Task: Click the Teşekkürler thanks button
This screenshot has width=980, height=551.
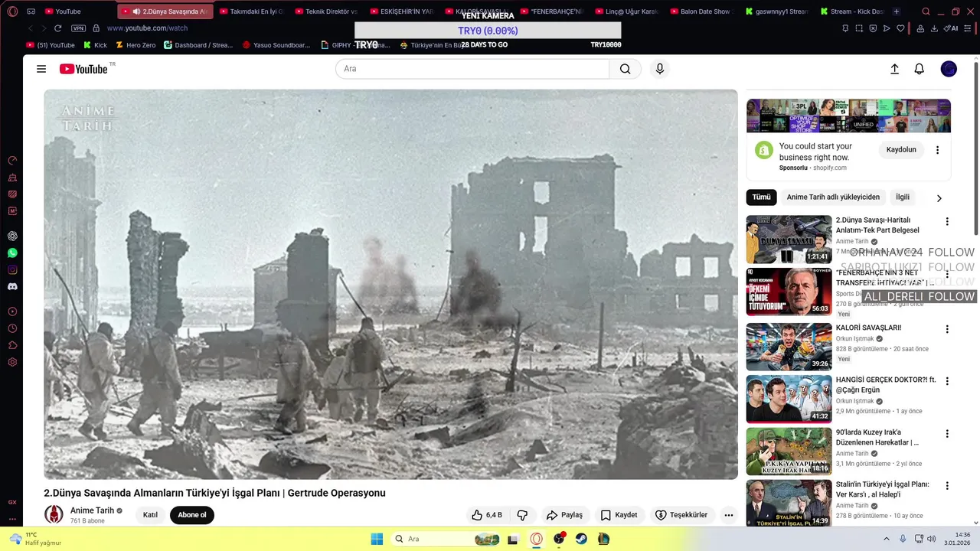Action: 681,515
